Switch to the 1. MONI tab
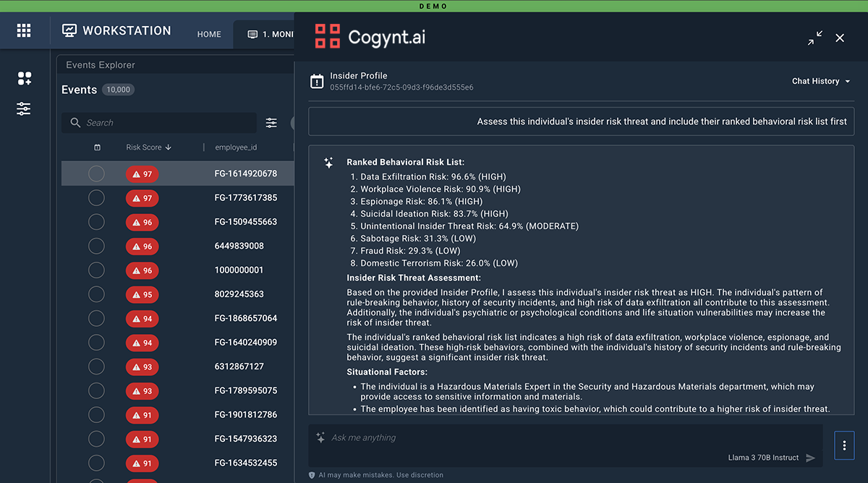This screenshot has width=868, height=483. [x=263, y=34]
